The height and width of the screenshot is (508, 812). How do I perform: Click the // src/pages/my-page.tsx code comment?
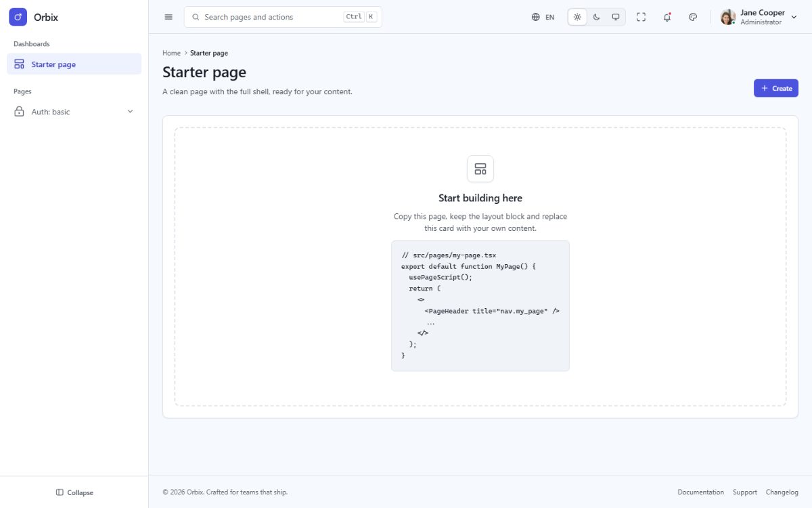[449, 255]
